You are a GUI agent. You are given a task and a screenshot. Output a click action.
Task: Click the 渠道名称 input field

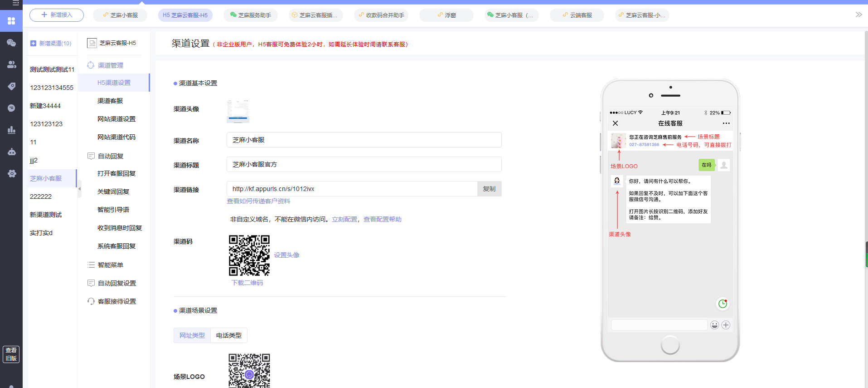coord(364,140)
